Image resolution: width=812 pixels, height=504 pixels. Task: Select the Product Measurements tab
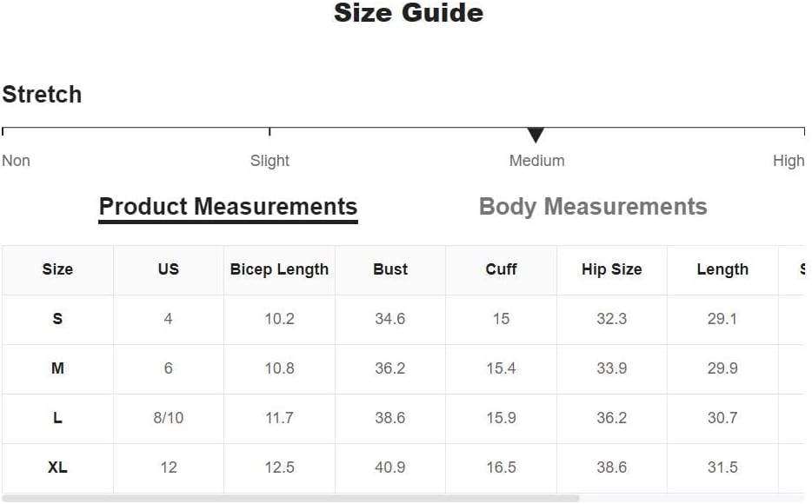(x=228, y=207)
